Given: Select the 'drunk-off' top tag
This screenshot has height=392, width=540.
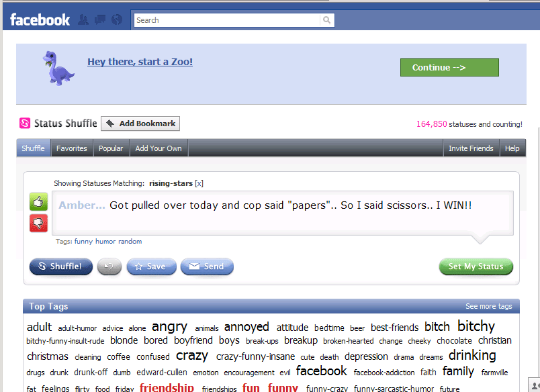Looking at the screenshot, I should pyautogui.click(x=91, y=373).
